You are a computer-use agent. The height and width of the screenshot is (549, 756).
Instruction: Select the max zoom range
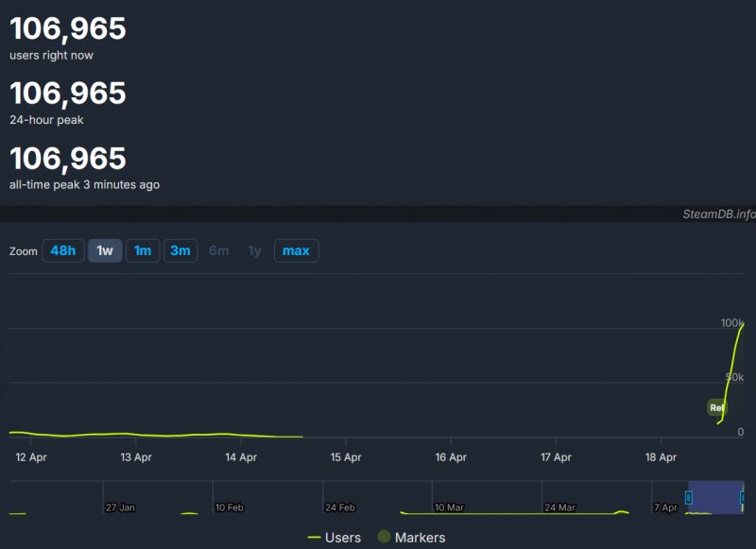pyautogui.click(x=297, y=250)
